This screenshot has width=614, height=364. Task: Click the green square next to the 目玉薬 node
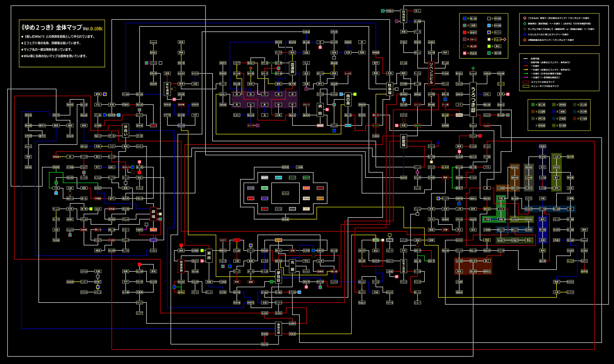coord(508,115)
